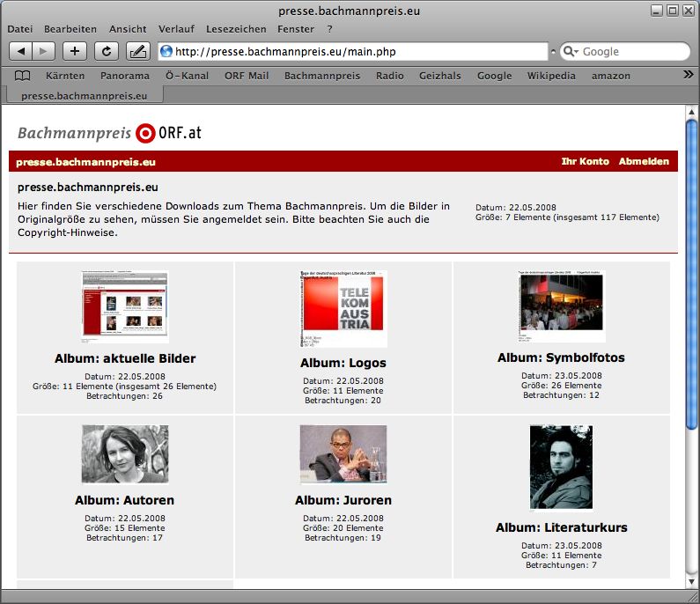Select the presse.bachmannpreis.eu tab
Screen dimensions: 700x604
(85, 96)
